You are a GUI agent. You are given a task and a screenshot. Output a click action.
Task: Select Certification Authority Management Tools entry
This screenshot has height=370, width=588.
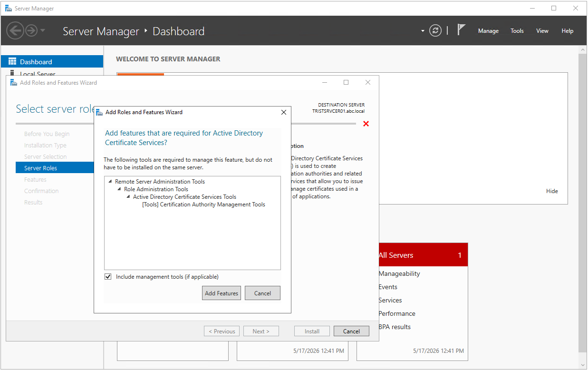click(203, 204)
